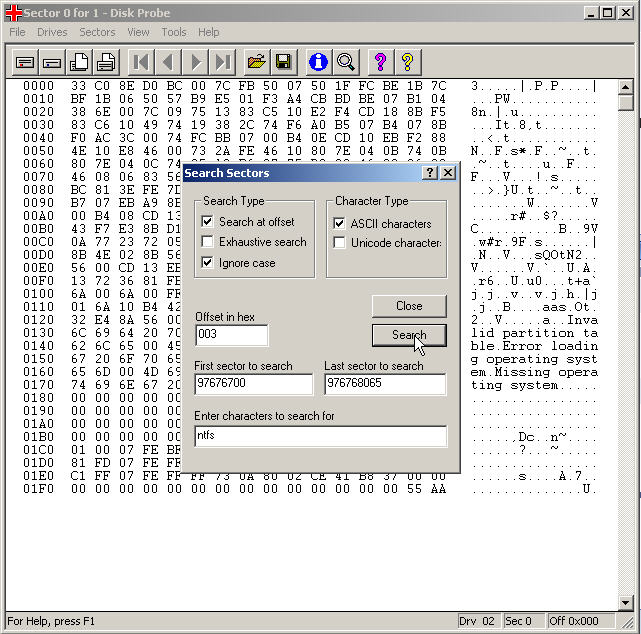Enable the Unicode characters checkbox
Viewport: 641px width, 634px height.
[x=339, y=243]
